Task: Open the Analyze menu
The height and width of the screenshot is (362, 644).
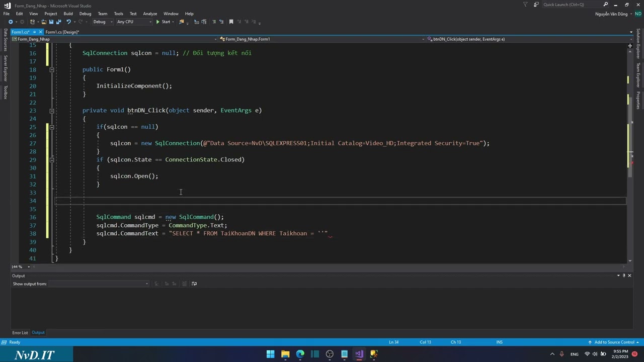Action: coord(150,14)
